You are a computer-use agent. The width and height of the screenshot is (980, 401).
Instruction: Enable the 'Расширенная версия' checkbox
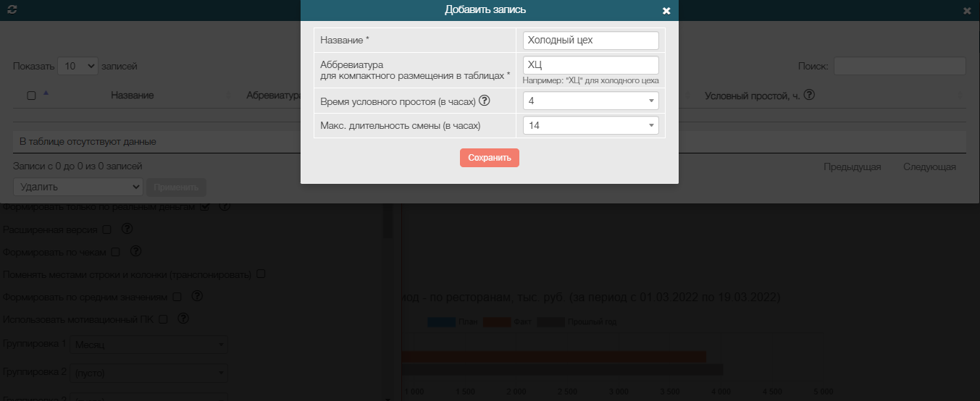pos(107,229)
